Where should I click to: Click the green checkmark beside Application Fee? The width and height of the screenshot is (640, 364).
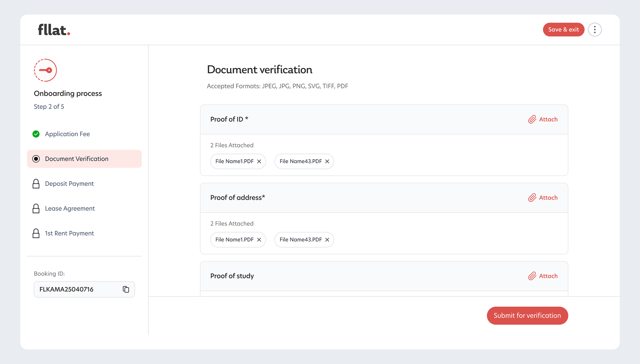tap(36, 134)
